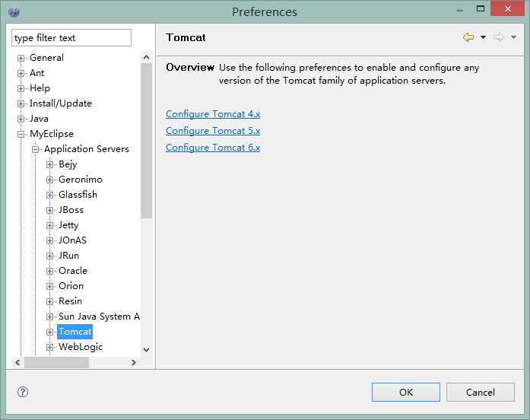Expand the Install/Update tree node
Screen dimensions: 530x420
click(x=21, y=103)
